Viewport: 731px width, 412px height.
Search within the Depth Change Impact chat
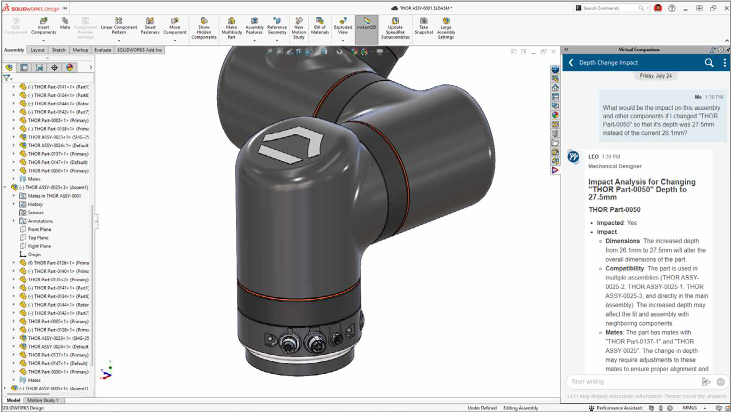pos(709,62)
